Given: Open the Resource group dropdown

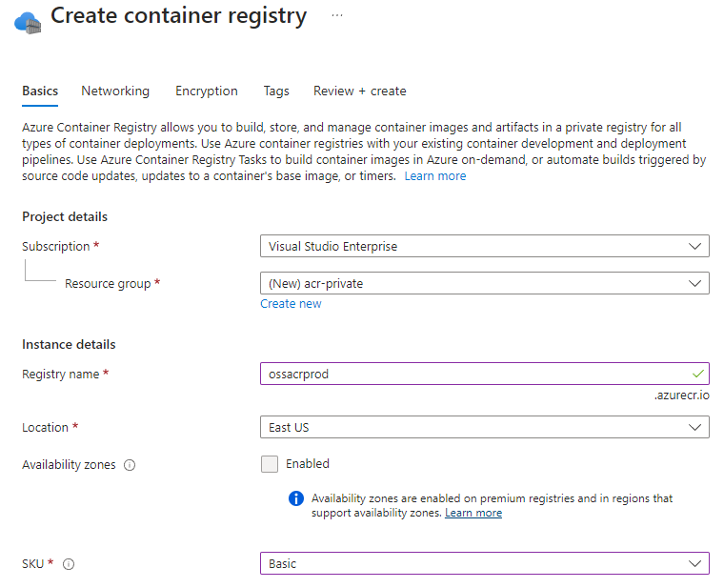Looking at the screenshot, I should point(484,283).
